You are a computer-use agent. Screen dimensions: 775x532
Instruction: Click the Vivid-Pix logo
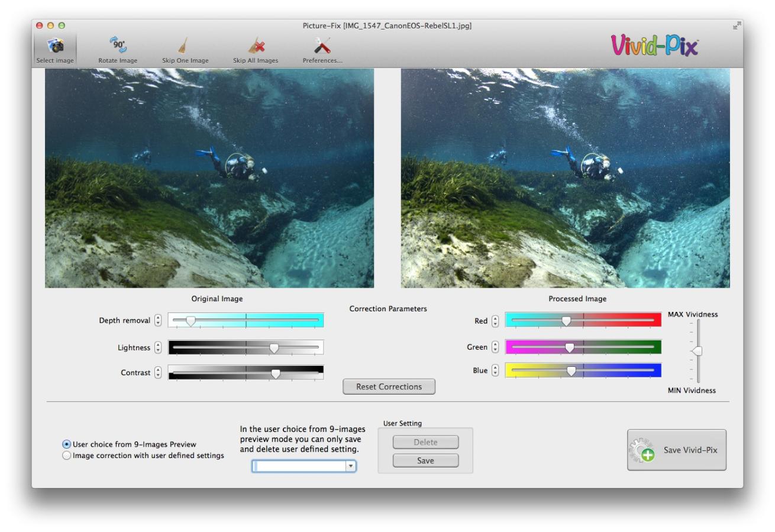pyautogui.click(x=654, y=46)
